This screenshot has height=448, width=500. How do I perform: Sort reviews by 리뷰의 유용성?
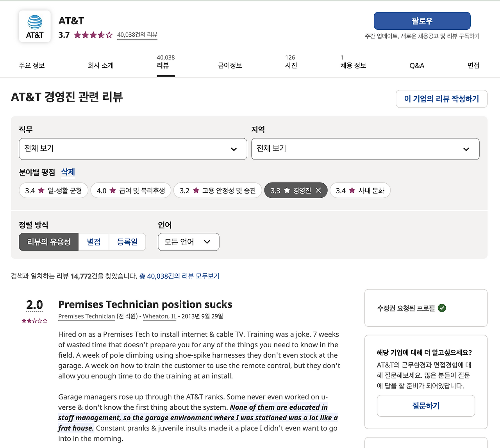pyautogui.click(x=49, y=242)
